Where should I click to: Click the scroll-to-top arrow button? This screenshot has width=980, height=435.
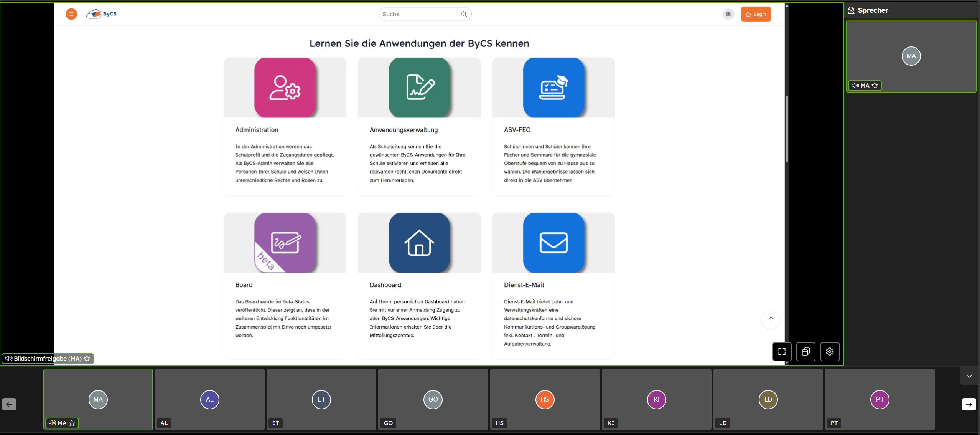[x=771, y=319]
